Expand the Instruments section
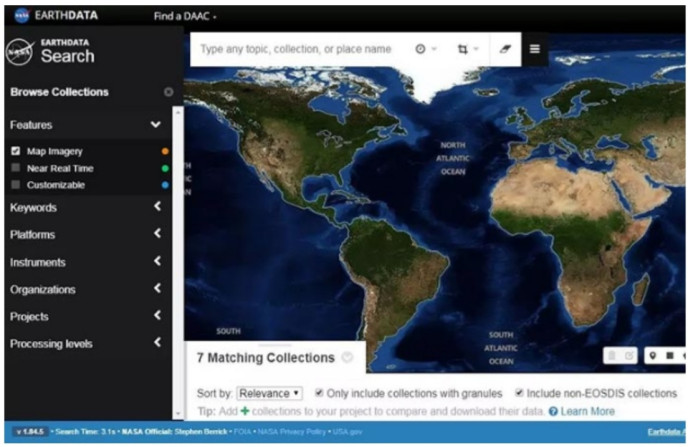The image size is (688, 447). (x=158, y=261)
